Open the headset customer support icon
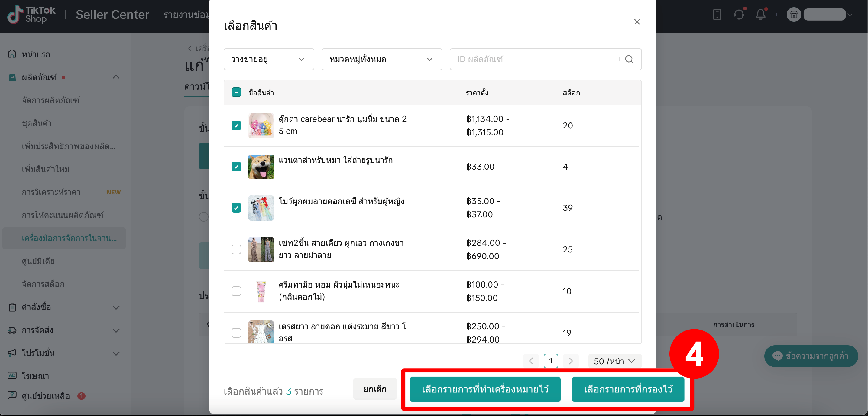This screenshot has height=416, width=868. (739, 15)
